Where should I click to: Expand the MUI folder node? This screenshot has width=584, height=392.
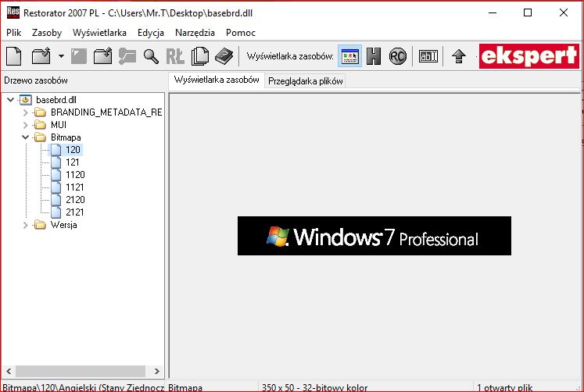[25, 125]
